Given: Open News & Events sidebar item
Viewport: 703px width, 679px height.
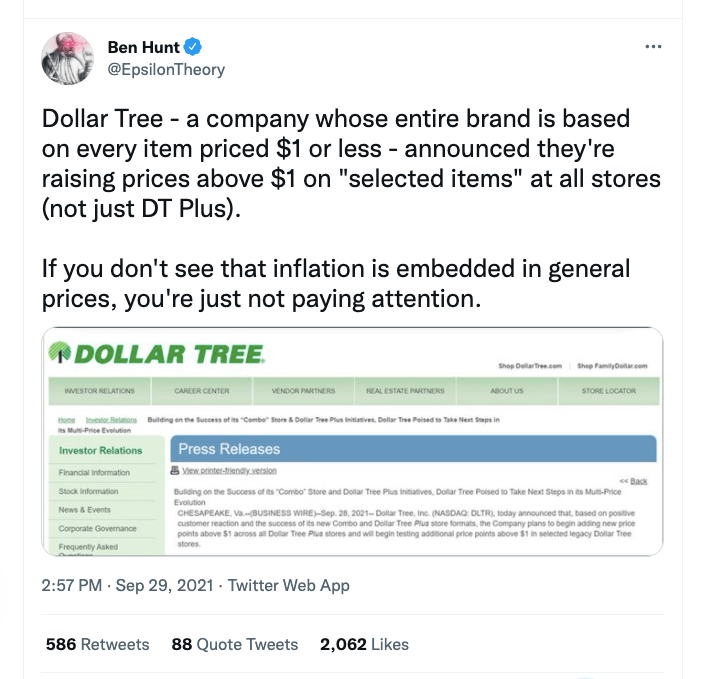Looking at the screenshot, I should pyautogui.click(x=84, y=510).
